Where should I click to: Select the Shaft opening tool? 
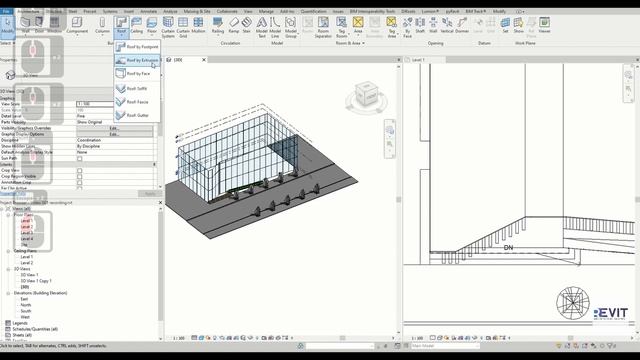[x=420, y=25]
